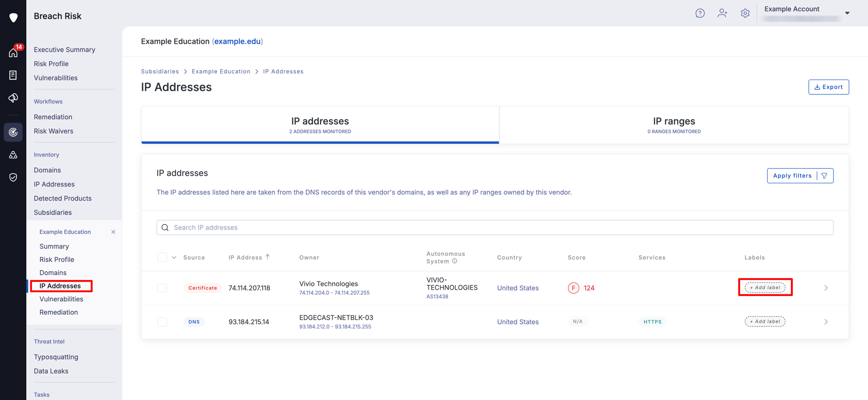This screenshot has width=868, height=400.
Task: Expand bulk selection chevron beside header checkbox
Action: (x=174, y=257)
